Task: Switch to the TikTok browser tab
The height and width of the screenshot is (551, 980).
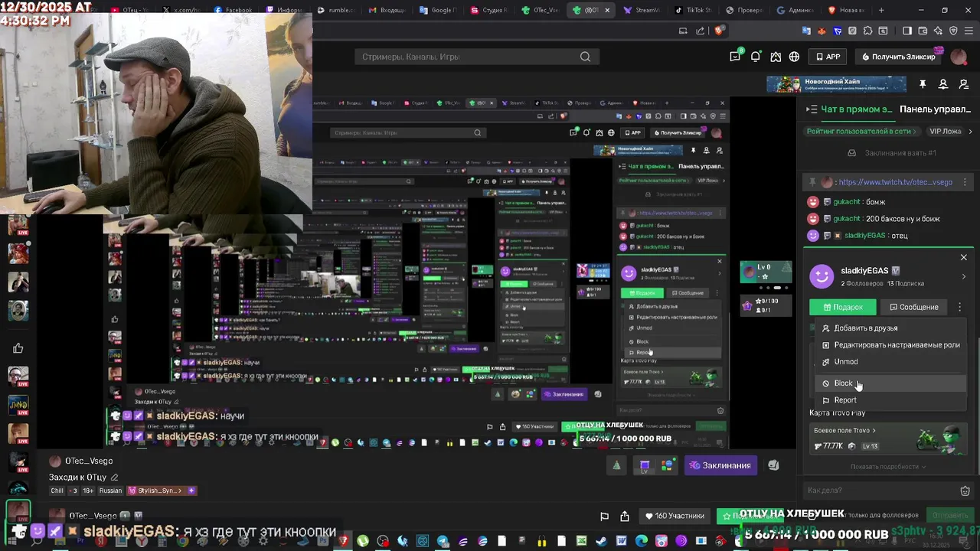Action: (692, 10)
